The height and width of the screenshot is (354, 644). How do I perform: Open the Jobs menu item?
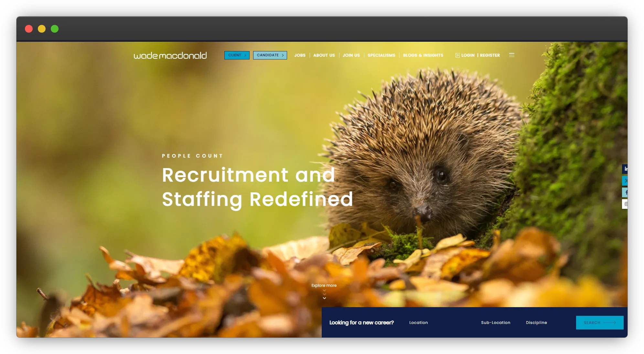point(300,55)
